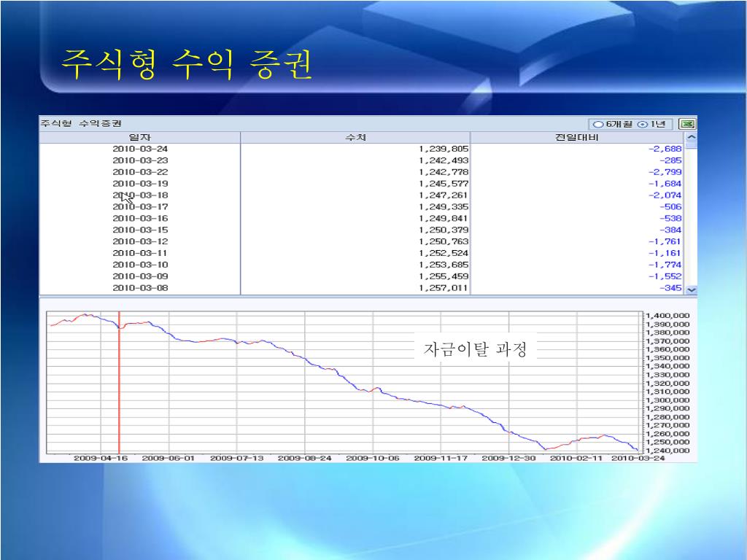Click the table scrollbar up arrow
This screenshot has height=560, width=747.
(692, 137)
